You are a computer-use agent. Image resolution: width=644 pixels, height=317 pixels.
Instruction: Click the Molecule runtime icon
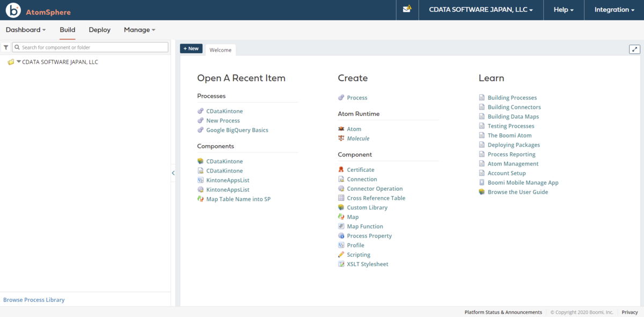coord(341,139)
